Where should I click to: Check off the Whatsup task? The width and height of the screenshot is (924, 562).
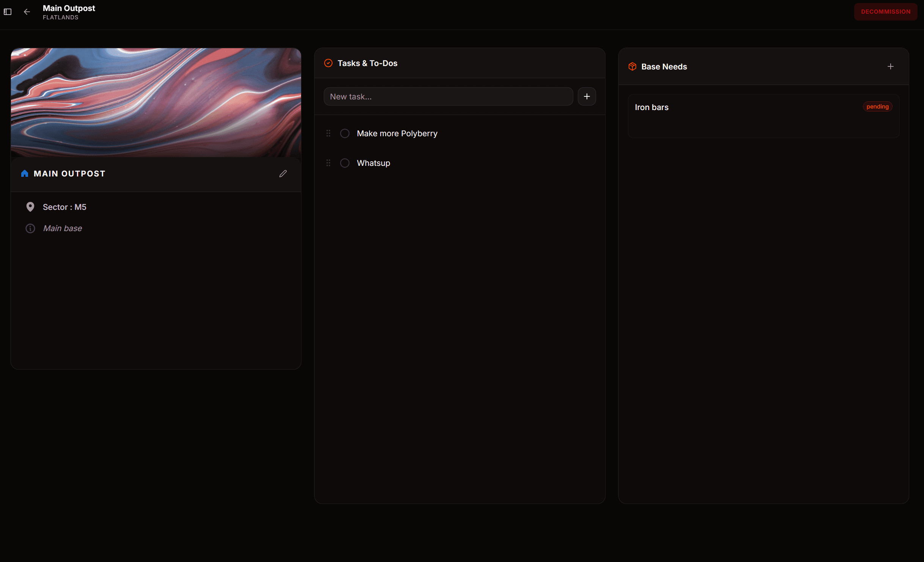point(345,163)
